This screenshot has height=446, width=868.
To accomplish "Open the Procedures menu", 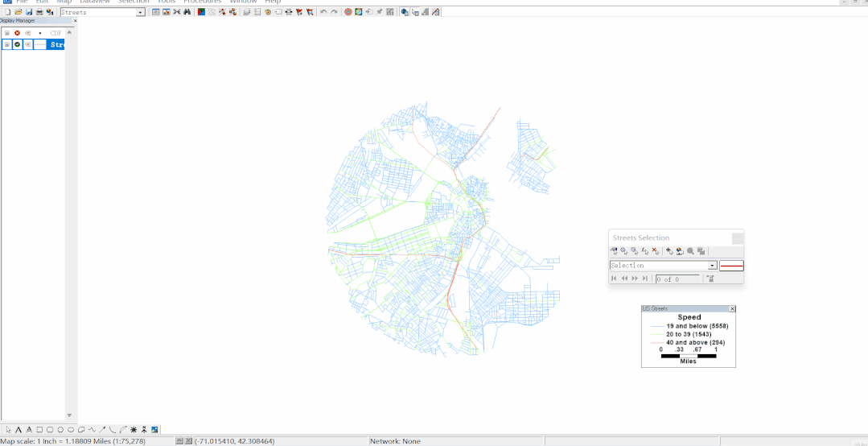I will point(203,2).
